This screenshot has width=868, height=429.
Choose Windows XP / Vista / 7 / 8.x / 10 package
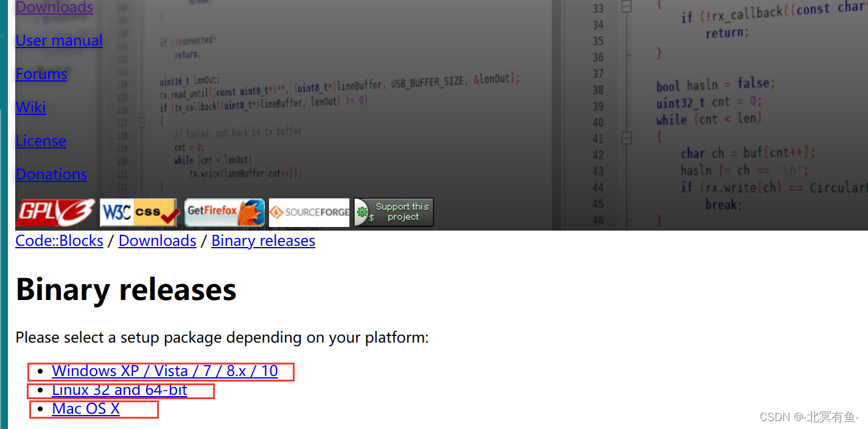(x=164, y=371)
